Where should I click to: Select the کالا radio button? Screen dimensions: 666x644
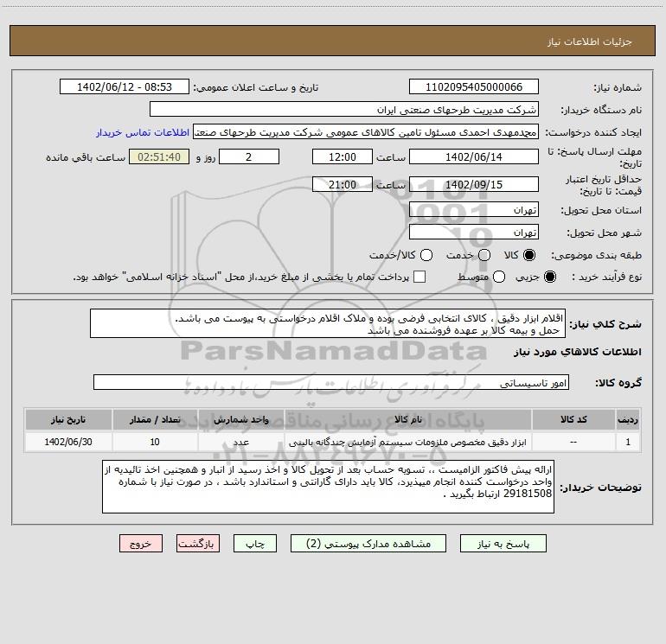(x=529, y=255)
